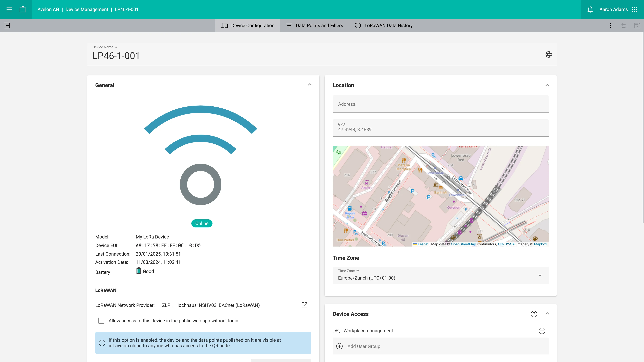Click the Address input field
The height and width of the screenshot is (362, 644).
(x=441, y=104)
